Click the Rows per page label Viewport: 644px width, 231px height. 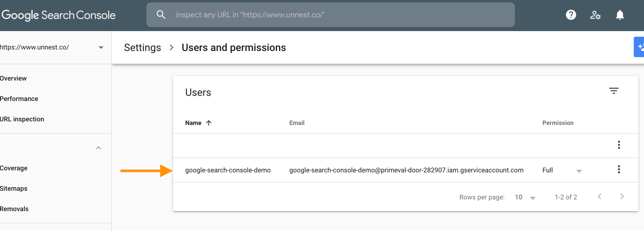[x=482, y=197]
